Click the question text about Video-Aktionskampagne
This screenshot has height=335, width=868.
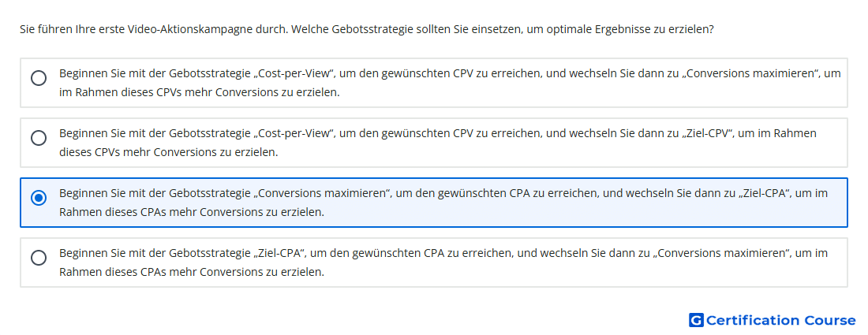(366, 28)
